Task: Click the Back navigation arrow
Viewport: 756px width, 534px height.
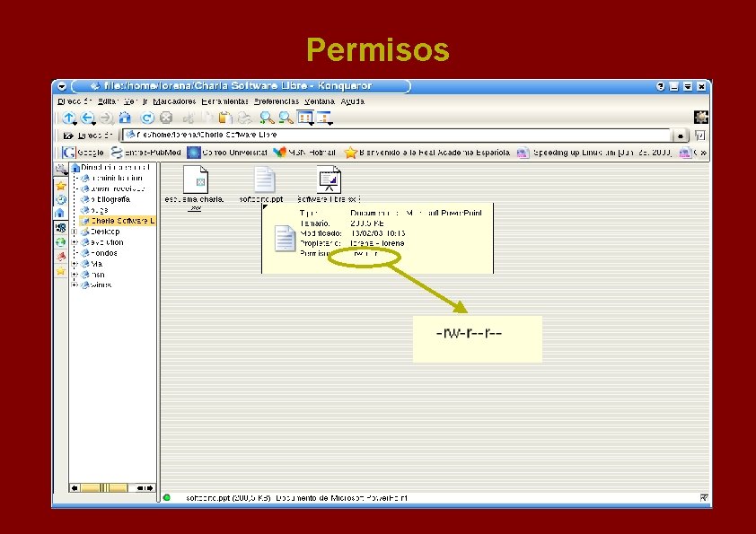Action: point(86,118)
